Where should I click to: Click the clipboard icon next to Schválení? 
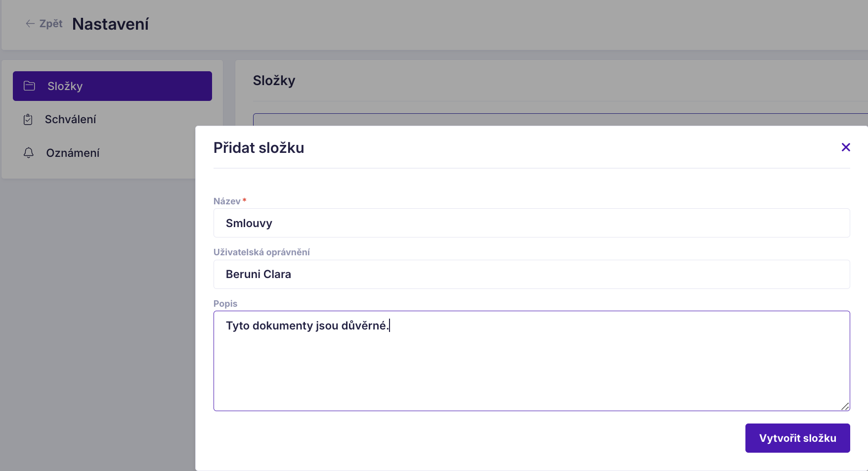(x=28, y=119)
